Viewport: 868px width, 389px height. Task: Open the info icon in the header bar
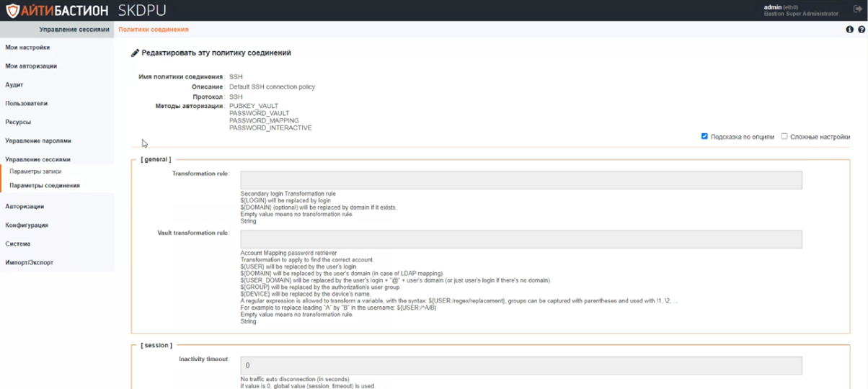pos(849,30)
